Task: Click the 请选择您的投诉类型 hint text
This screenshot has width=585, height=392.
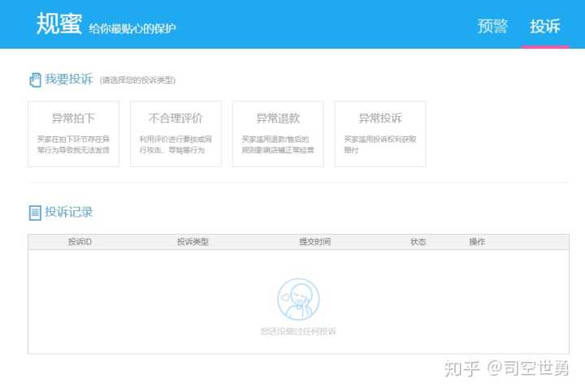Action: (137, 80)
